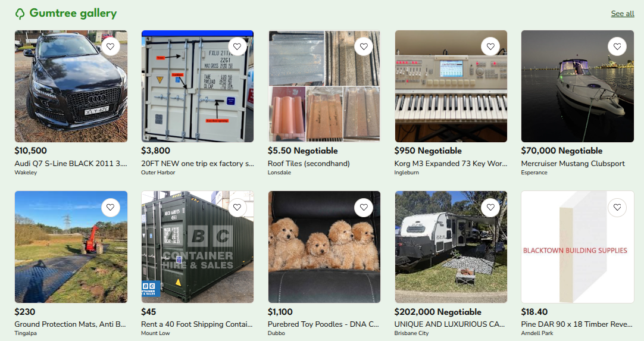Screen dimensions: 644x341
Task: Save the Mercruiser Mustang Clubsport heart
Action: click(x=617, y=46)
